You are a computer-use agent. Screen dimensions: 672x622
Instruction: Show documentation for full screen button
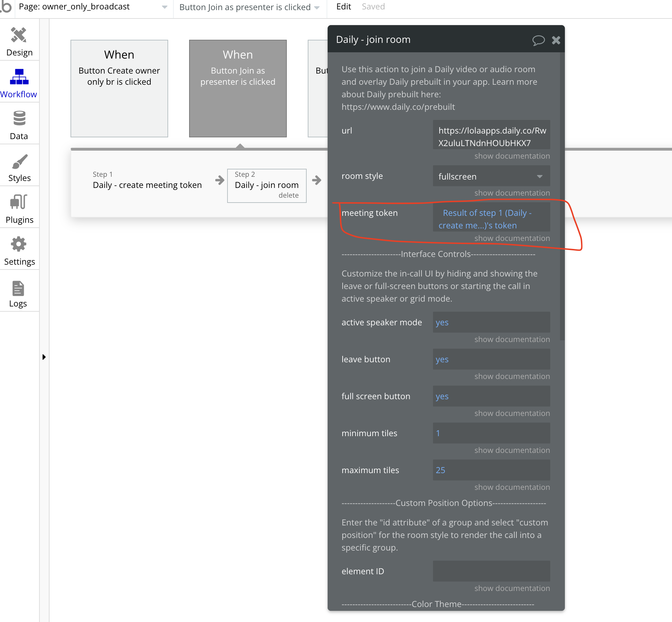[x=512, y=413]
